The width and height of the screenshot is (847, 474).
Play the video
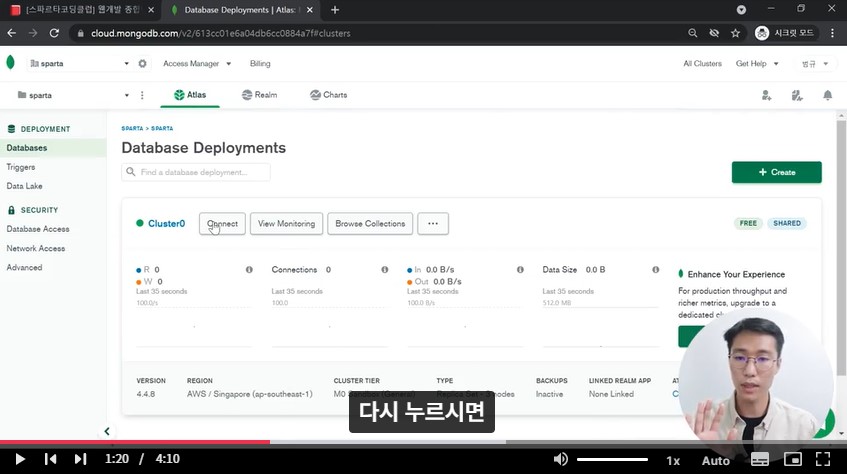pos(19,459)
